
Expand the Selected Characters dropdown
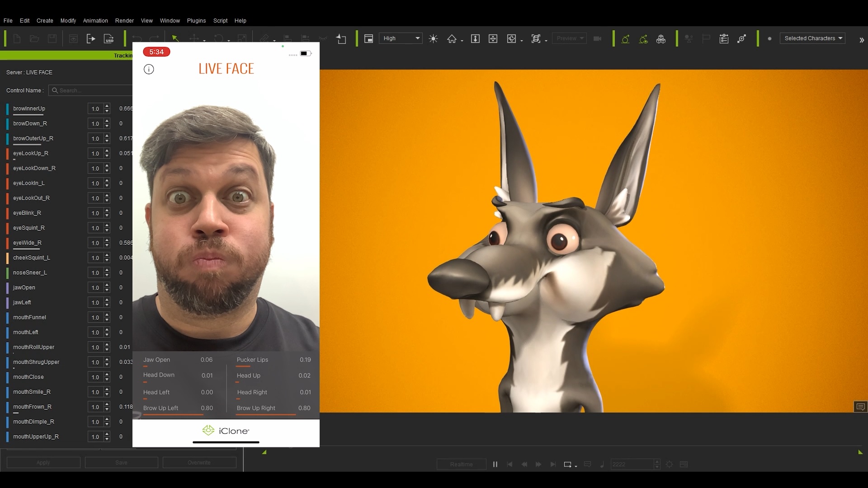[x=812, y=38]
